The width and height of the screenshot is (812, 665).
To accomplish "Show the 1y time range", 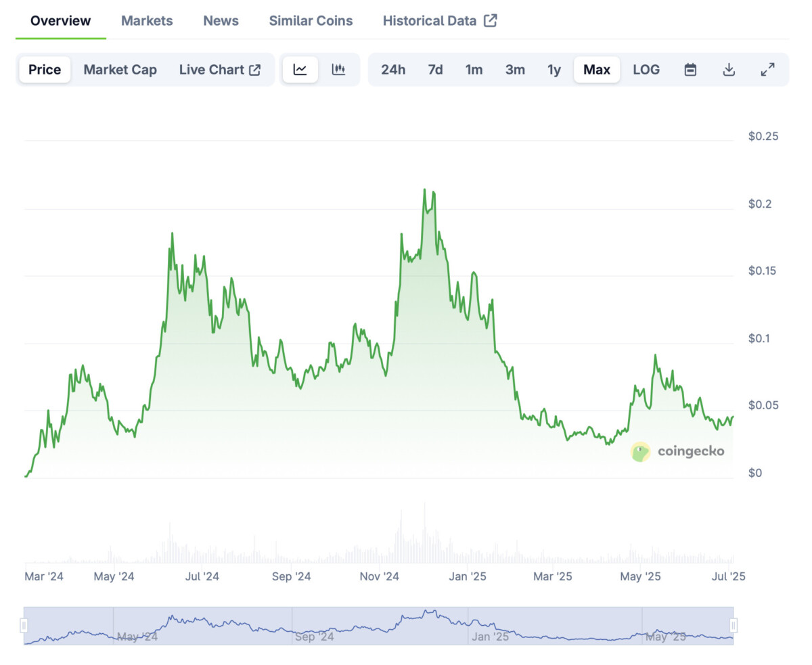I will coord(554,70).
